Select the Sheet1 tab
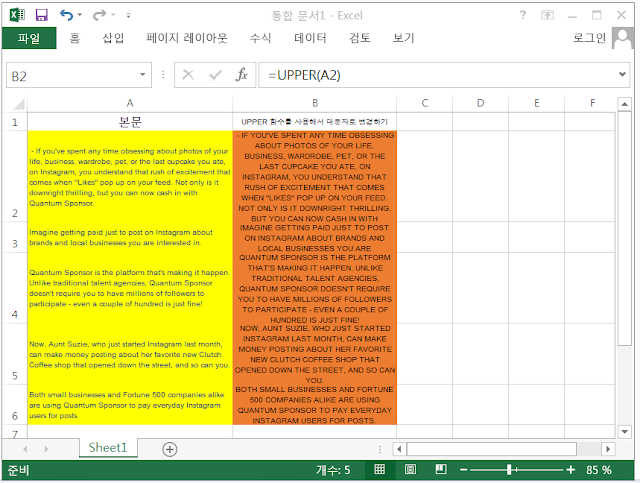The width and height of the screenshot is (640, 483). pos(108,448)
